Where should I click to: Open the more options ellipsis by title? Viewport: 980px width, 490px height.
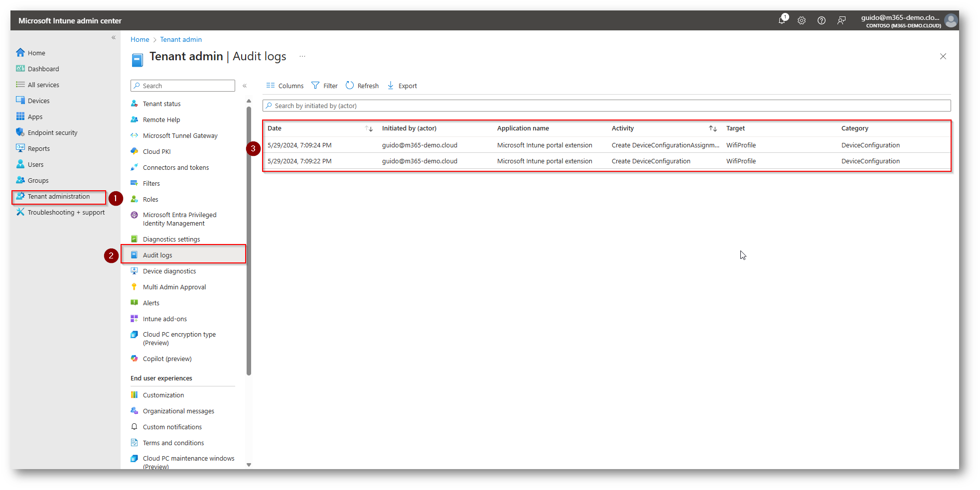coord(302,56)
